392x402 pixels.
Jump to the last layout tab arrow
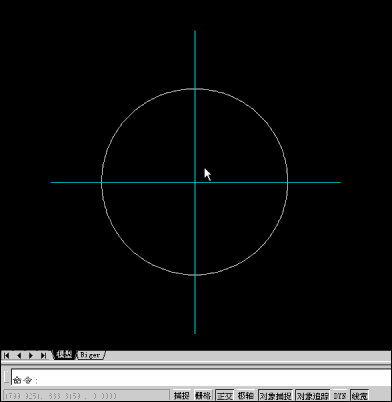(x=44, y=355)
